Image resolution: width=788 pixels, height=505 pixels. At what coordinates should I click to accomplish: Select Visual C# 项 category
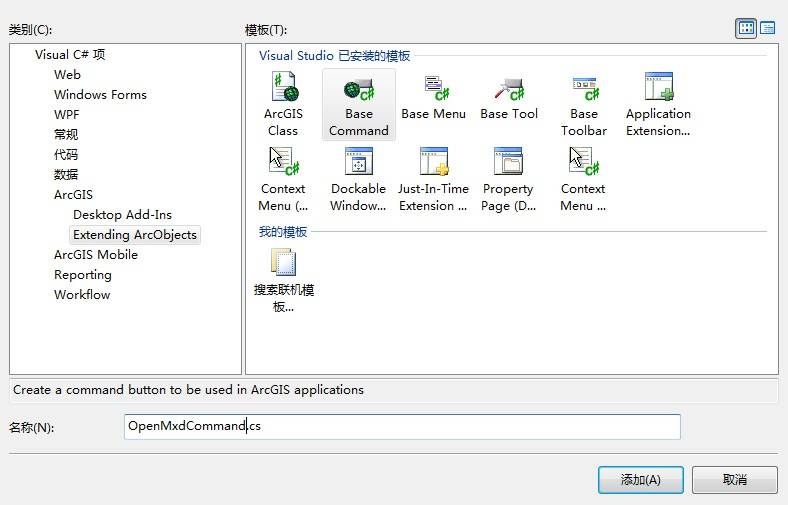tap(70, 54)
